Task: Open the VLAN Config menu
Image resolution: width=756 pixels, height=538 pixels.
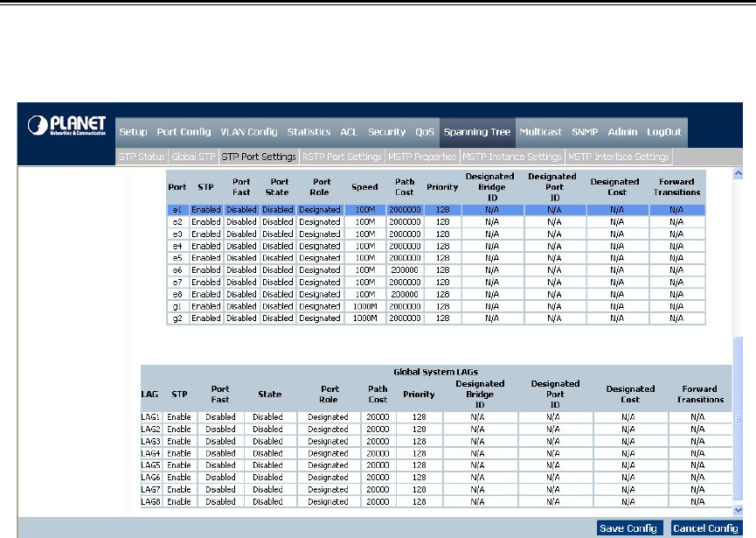Action: [249, 132]
